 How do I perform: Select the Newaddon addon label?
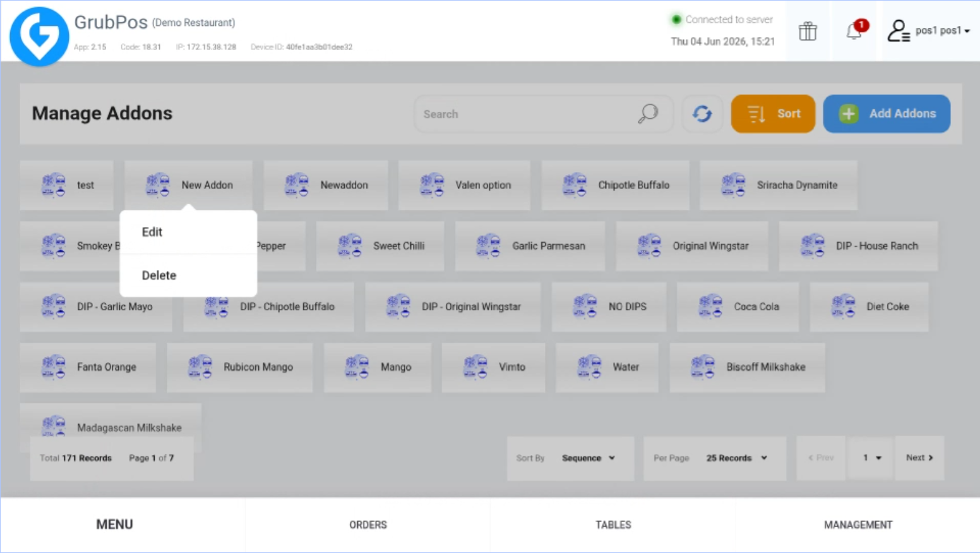coord(344,185)
